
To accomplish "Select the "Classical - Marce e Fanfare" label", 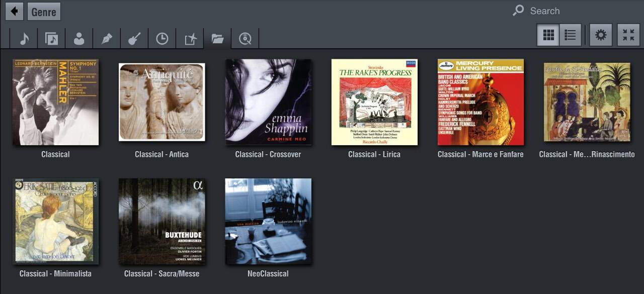I will click(x=480, y=154).
